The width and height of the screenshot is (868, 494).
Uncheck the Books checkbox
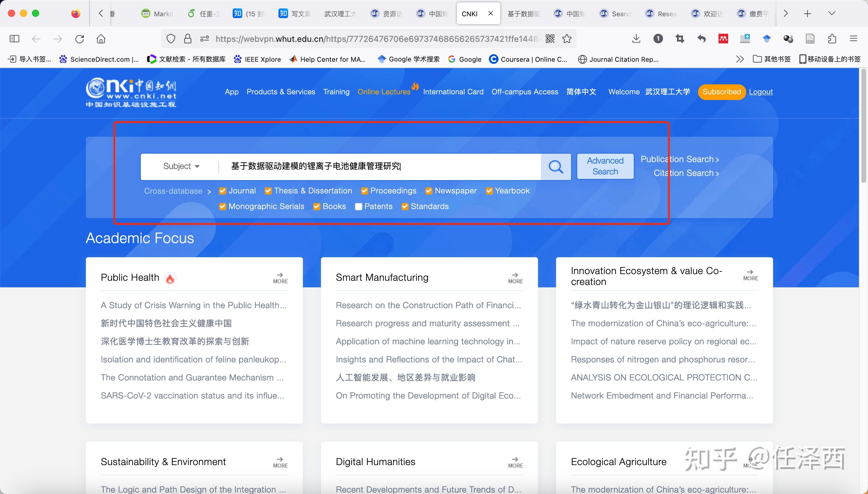317,207
